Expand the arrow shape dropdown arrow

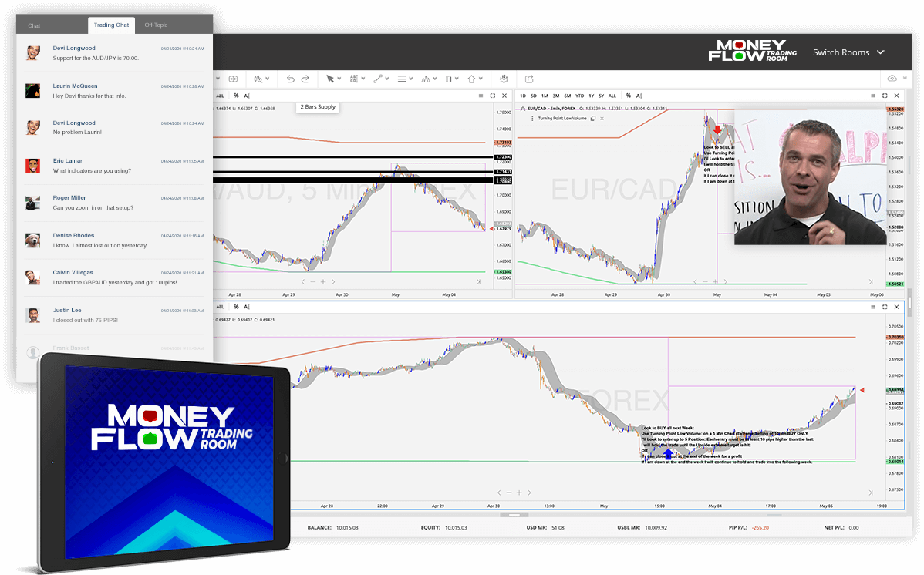click(x=481, y=79)
